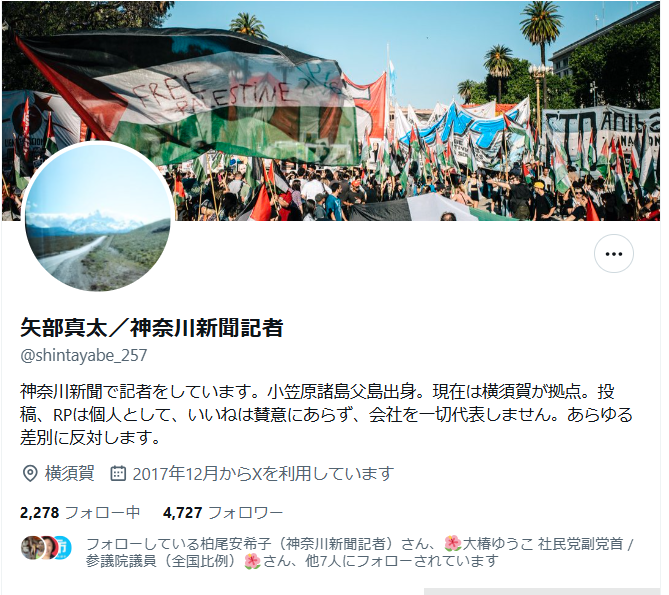Open the three-dot more options menu
The width and height of the screenshot is (669, 595).
point(614,254)
